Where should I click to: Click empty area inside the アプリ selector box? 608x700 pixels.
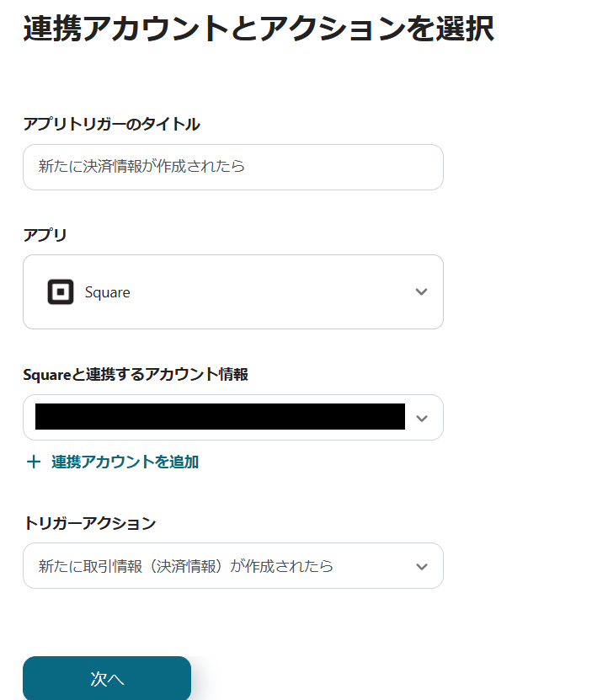[269, 292]
